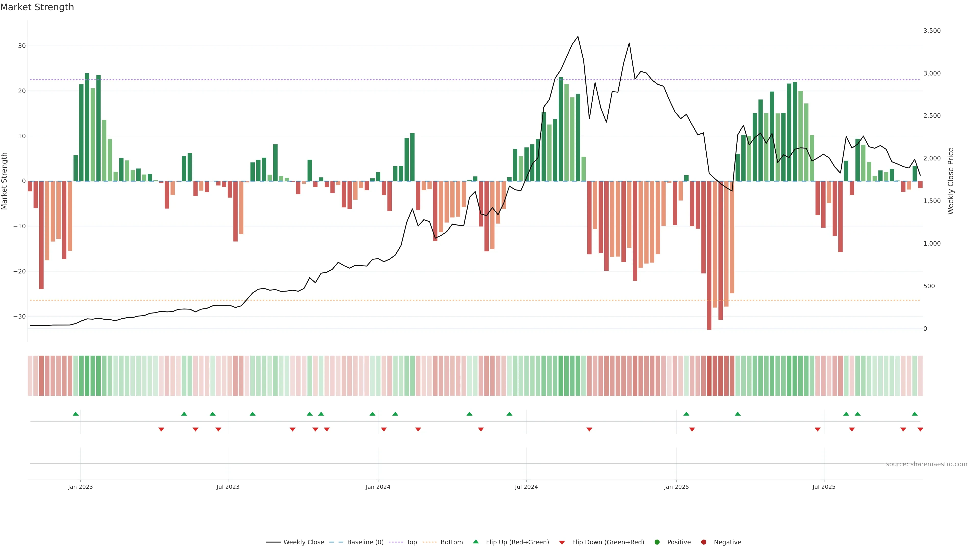Viewport: 980px width, 551px height.
Task: Click the red Negative legend dot
Action: coord(703,542)
